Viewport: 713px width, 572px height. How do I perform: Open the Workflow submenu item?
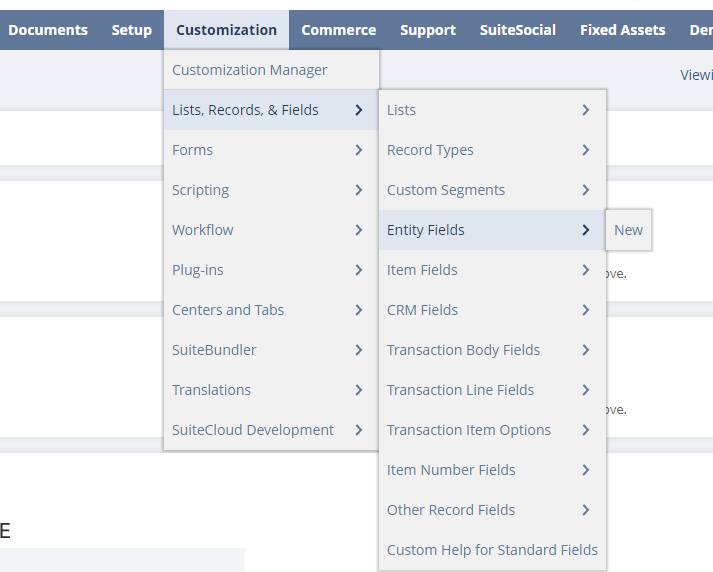[271, 230]
